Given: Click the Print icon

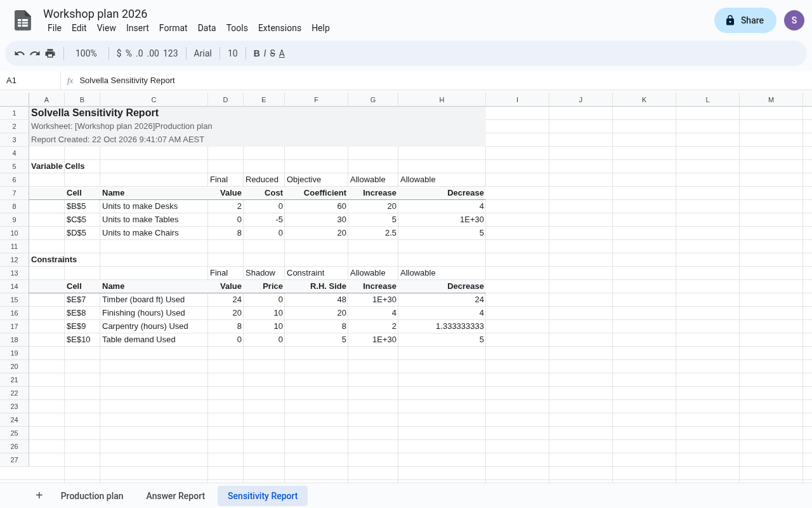Looking at the screenshot, I should (x=50, y=53).
